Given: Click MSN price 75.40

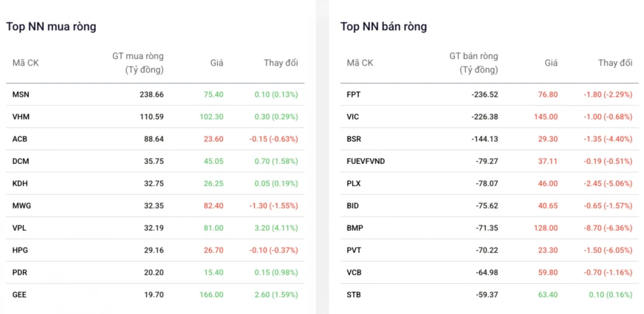Looking at the screenshot, I should pyautogui.click(x=214, y=95).
